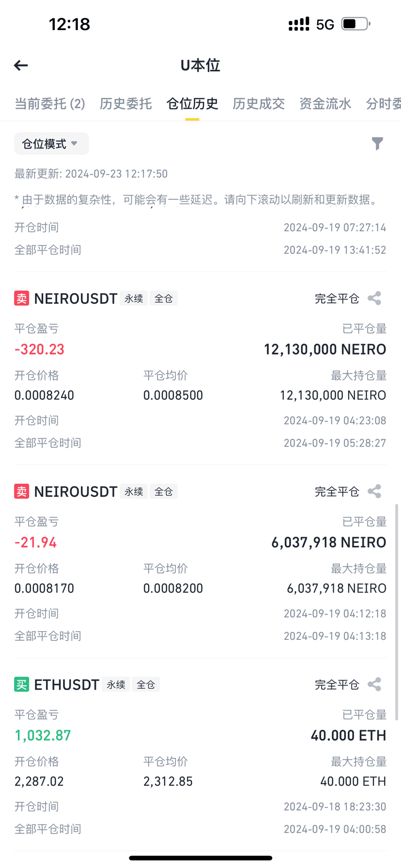Open the ETHUSDT symbol name
401x868 pixels.
point(67,684)
